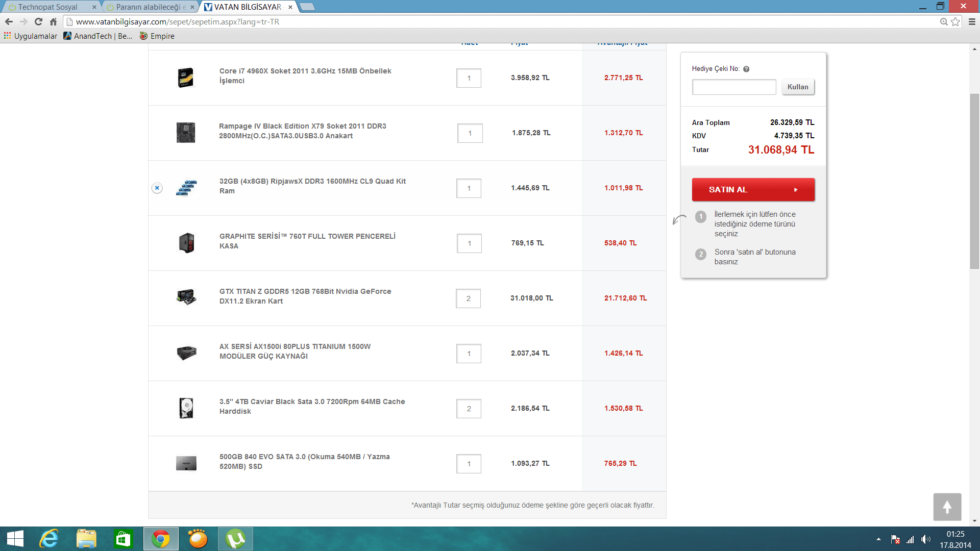Click the Hediye Çeki No input field
Viewport: 980px width, 551px height.
pos(733,87)
